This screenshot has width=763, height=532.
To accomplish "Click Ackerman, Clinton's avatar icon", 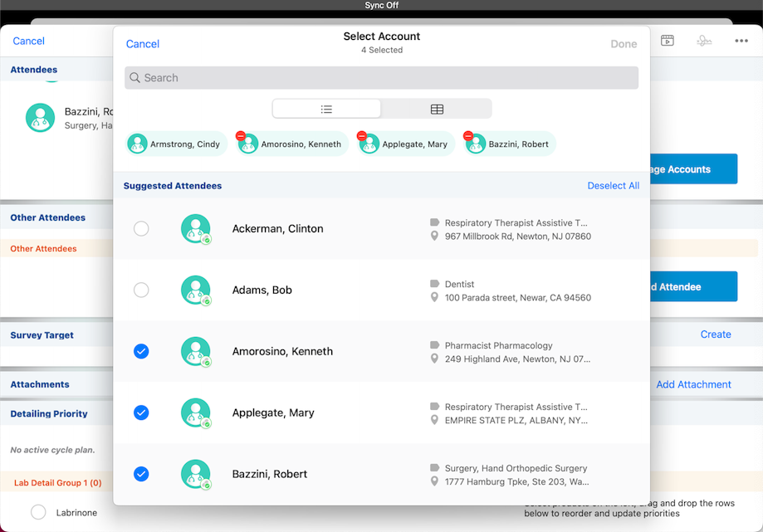I will [196, 229].
